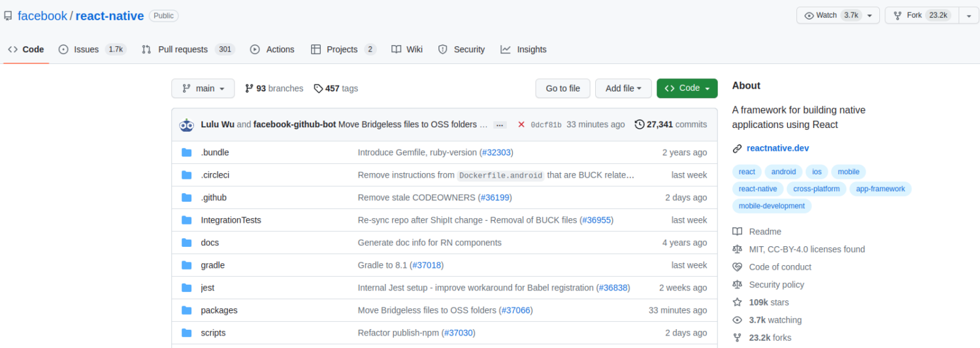The height and width of the screenshot is (348, 980).
Task: Click the Code of conduct heart icon
Action: tap(738, 267)
